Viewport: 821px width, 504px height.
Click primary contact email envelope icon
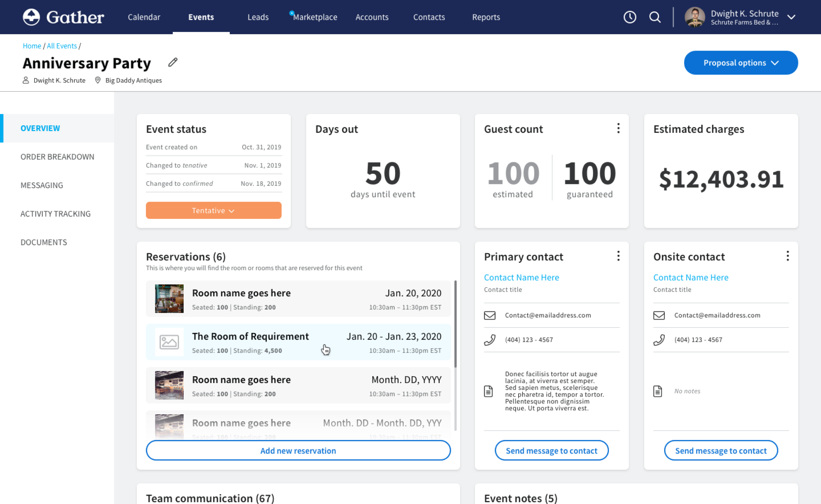click(489, 315)
